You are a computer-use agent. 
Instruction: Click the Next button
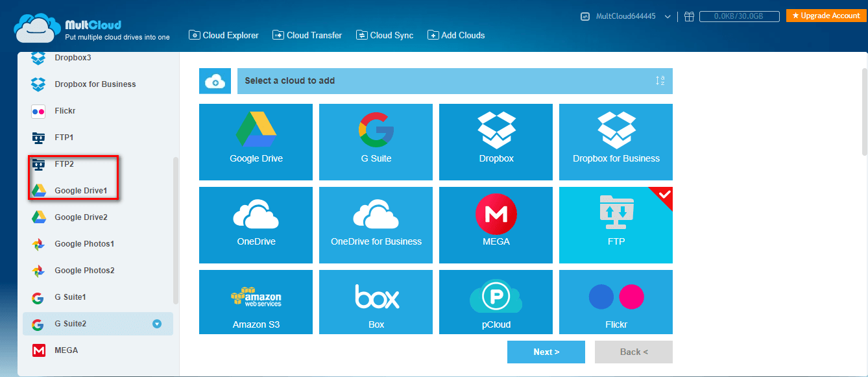tap(546, 352)
